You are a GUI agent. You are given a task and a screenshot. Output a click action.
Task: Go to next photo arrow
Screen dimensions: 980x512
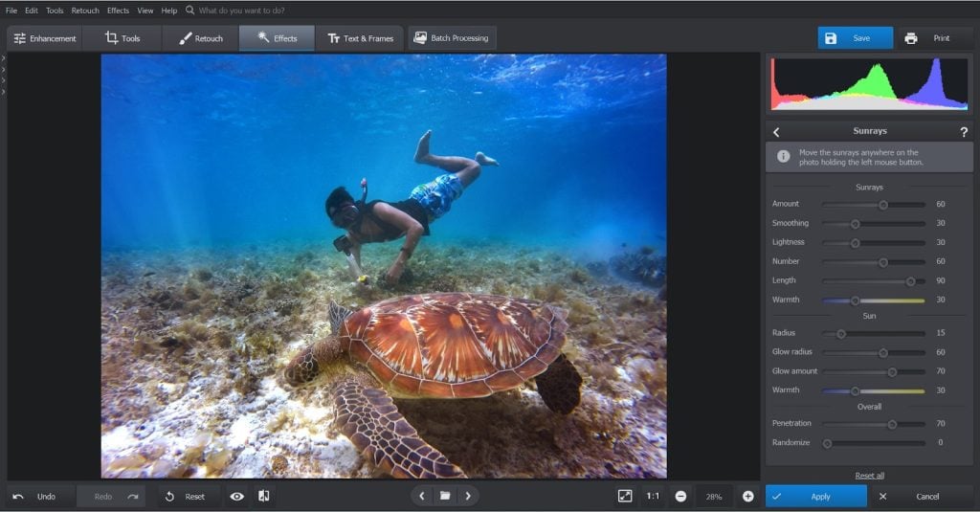tap(468, 496)
